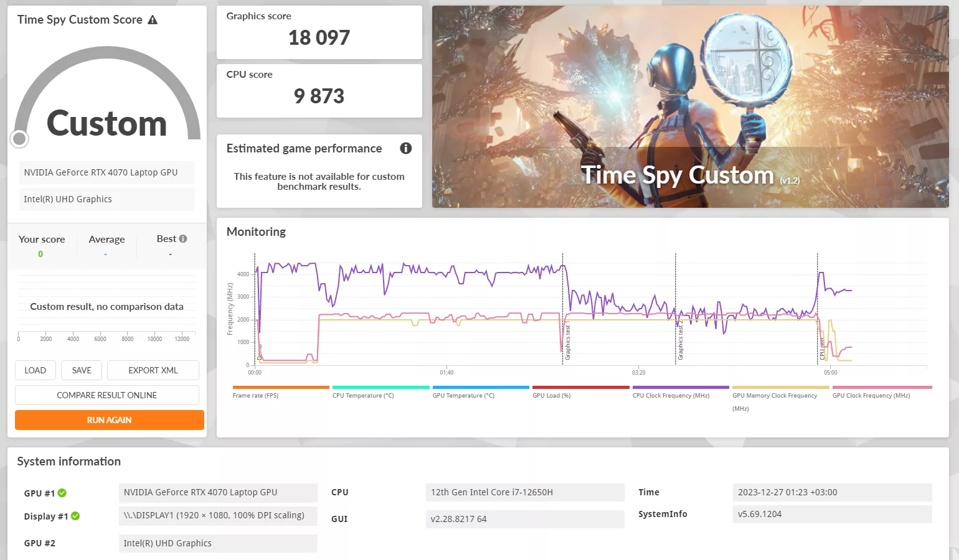
Task: Click the orange RUN AGAIN button
Action: 110,420
